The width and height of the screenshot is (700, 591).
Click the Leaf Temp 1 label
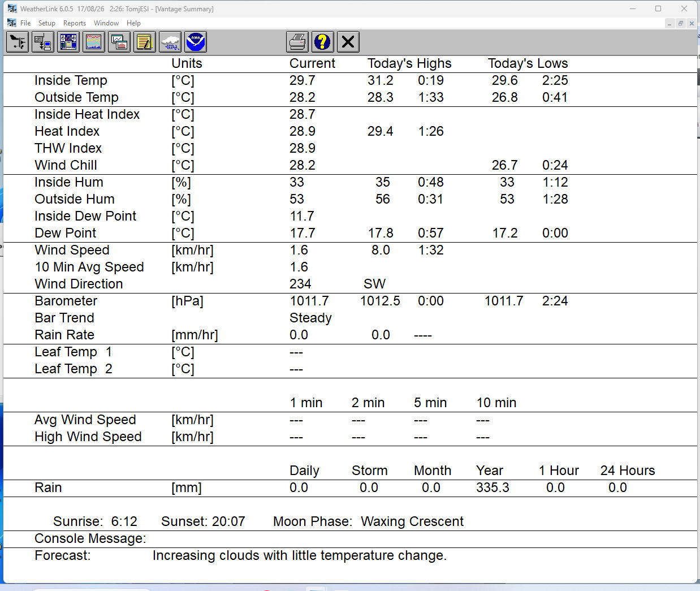pos(74,352)
